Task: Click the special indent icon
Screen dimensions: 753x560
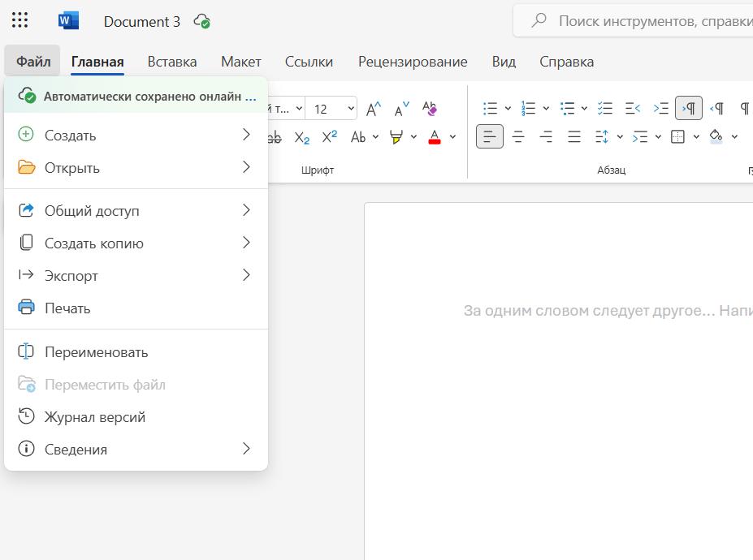Action: point(640,137)
